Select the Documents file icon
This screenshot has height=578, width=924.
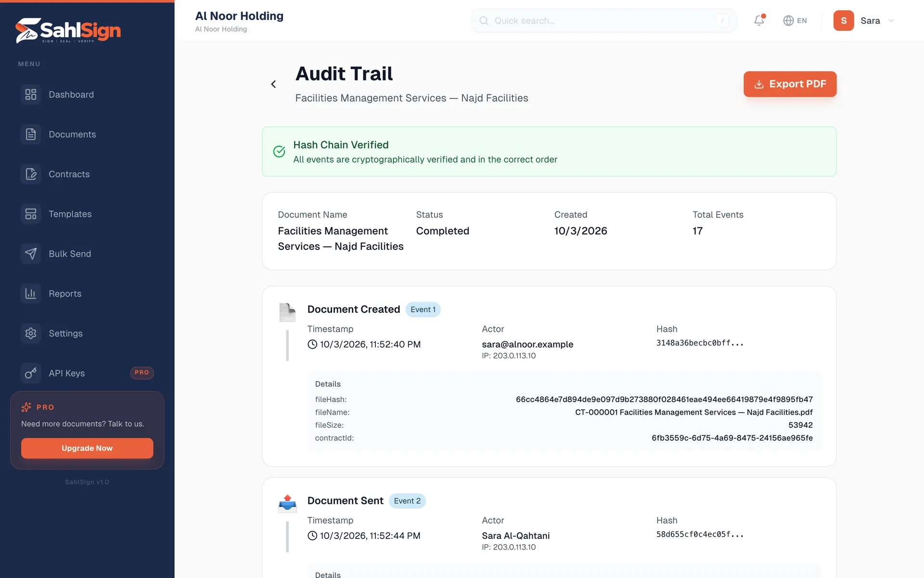pyautogui.click(x=31, y=134)
